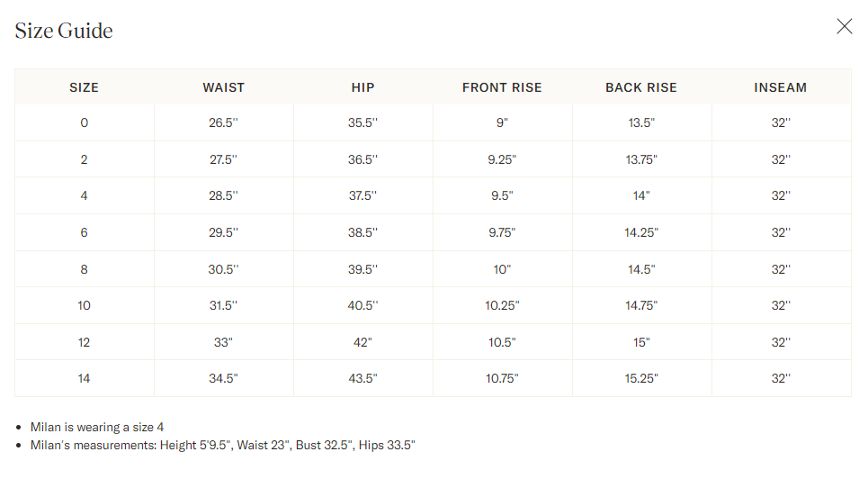Image resolution: width=868 pixels, height=479 pixels.
Task: Select the size 14 row label
Action: click(85, 379)
